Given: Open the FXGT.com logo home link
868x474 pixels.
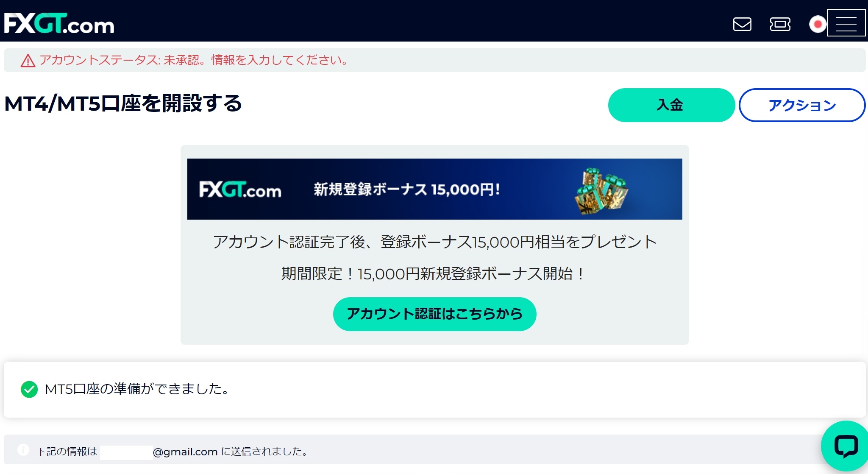Looking at the screenshot, I should click(x=59, y=23).
